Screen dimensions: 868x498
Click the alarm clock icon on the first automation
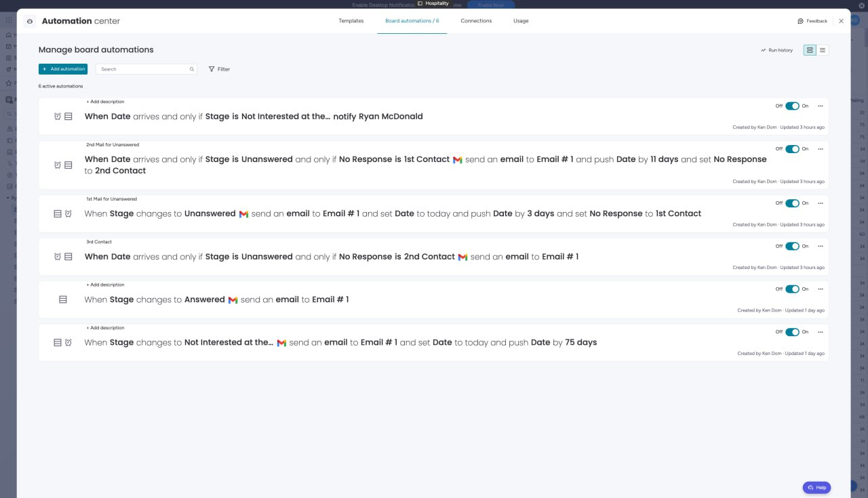[58, 117]
